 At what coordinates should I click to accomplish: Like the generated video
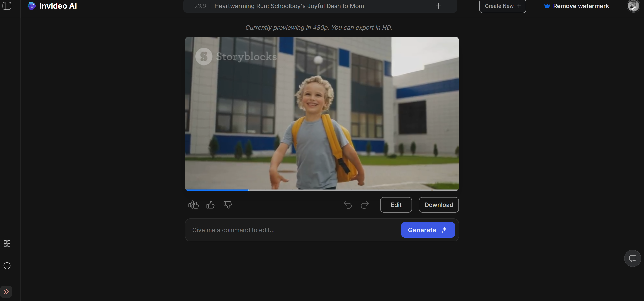pyautogui.click(x=210, y=205)
